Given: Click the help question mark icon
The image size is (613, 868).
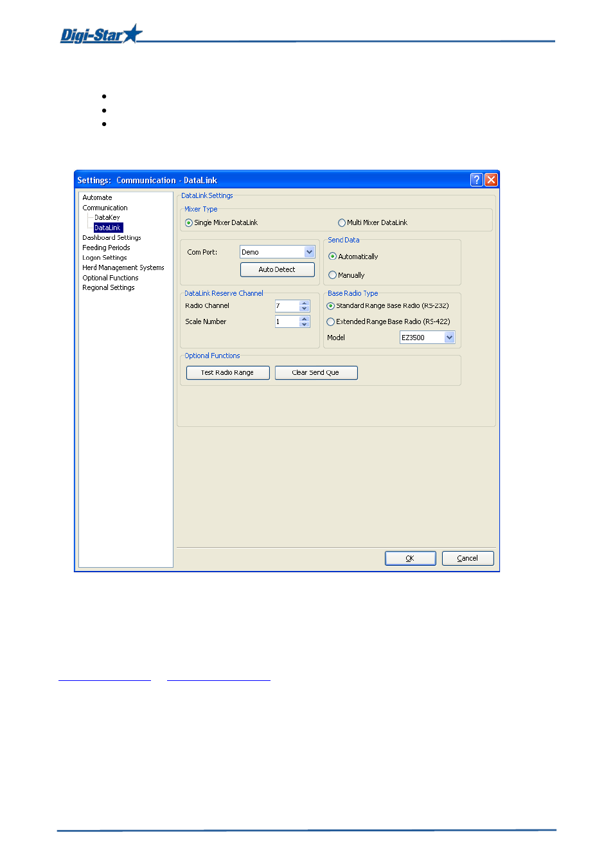Looking at the screenshot, I should coord(476,180).
